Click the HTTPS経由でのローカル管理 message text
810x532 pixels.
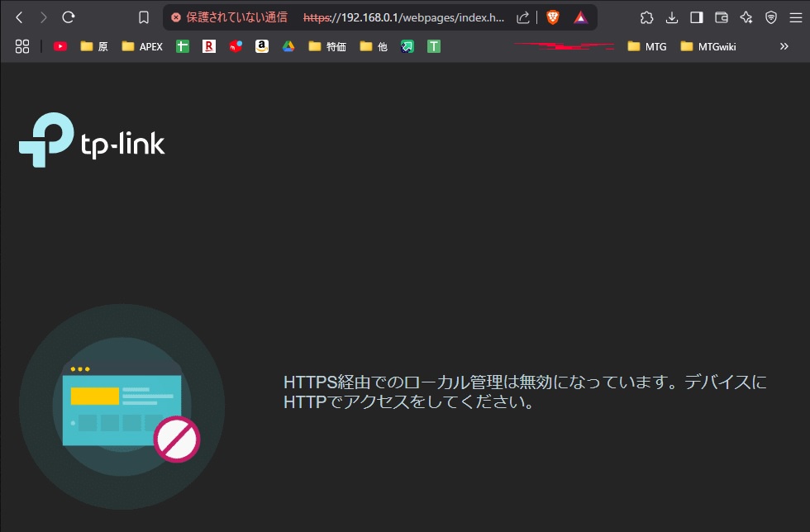point(525,392)
